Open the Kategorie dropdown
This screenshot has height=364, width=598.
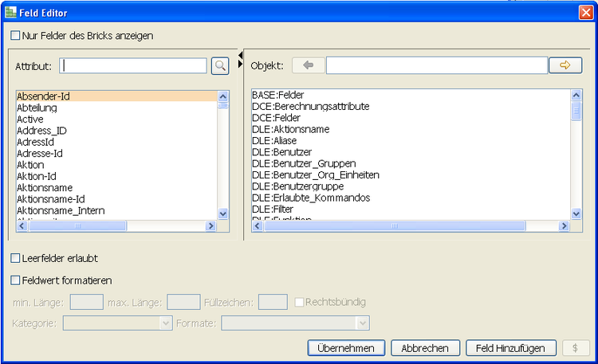[166, 323]
